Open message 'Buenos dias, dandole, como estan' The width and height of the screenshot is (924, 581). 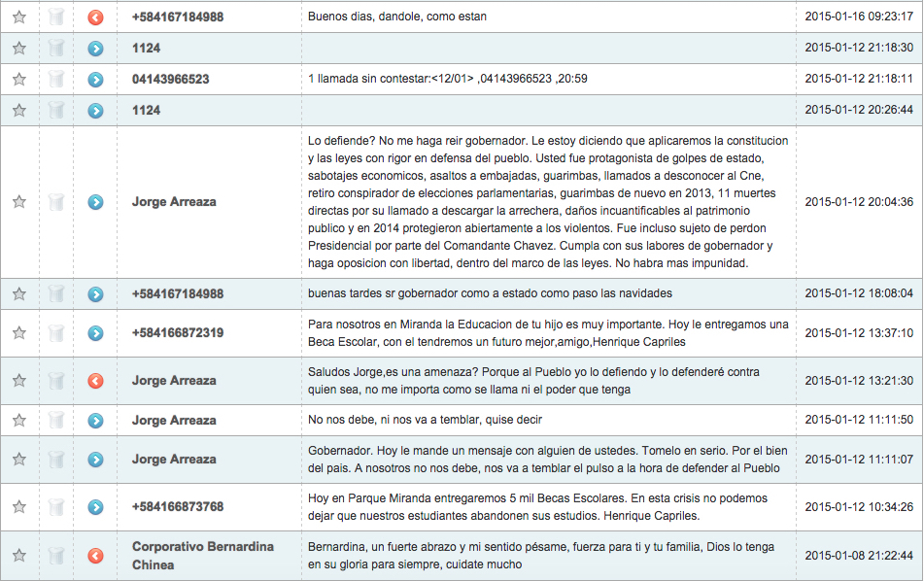point(397,17)
